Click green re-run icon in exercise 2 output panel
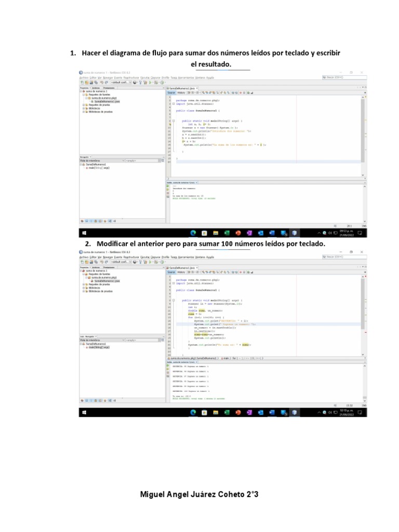The height and width of the screenshot is (532, 399). (168, 365)
